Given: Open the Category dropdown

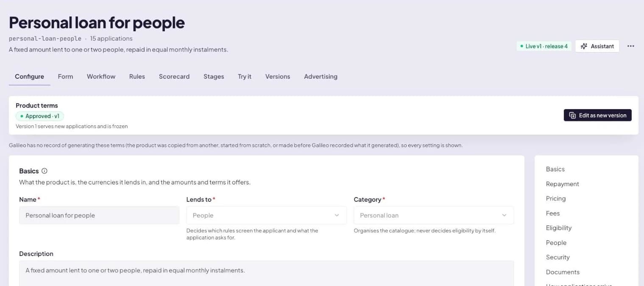Looking at the screenshot, I should click(434, 215).
